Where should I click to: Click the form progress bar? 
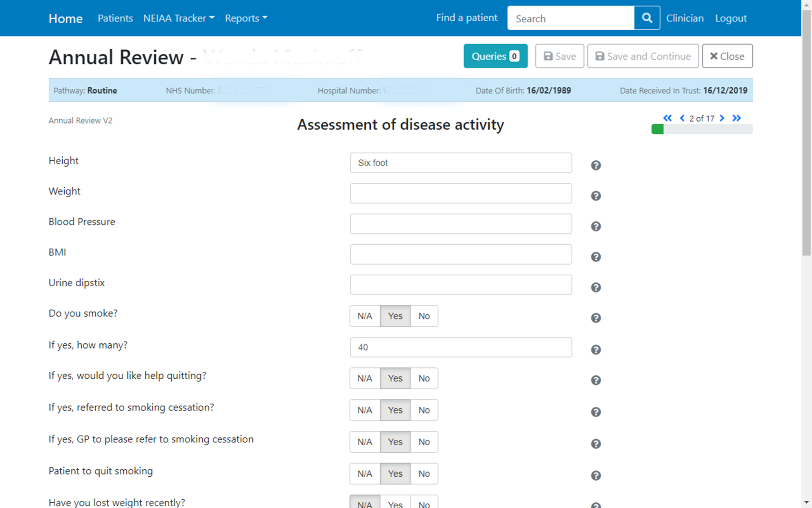[x=702, y=129]
